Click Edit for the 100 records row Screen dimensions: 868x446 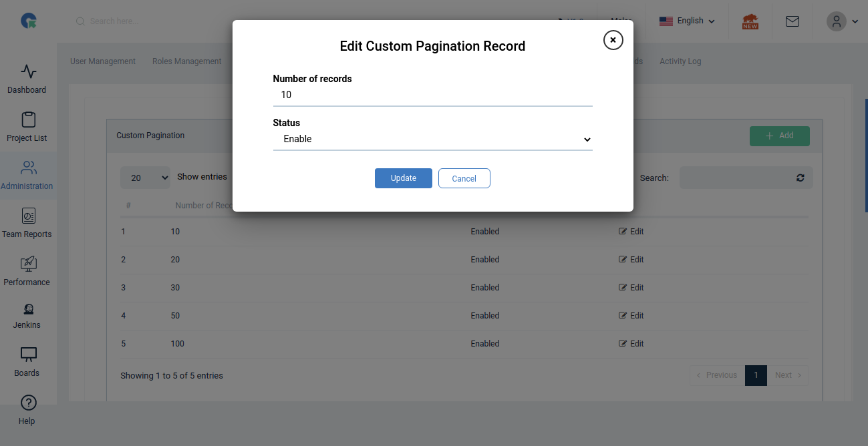(631, 344)
